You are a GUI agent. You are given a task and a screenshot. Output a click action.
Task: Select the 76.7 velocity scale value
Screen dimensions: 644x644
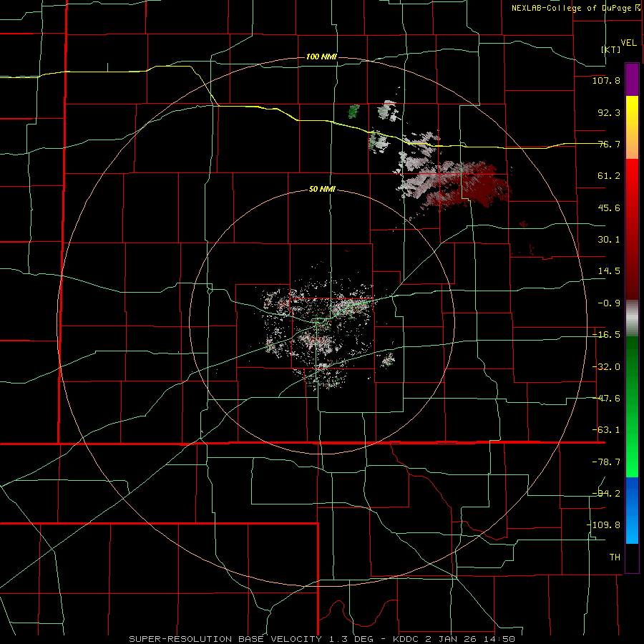pyautogui.click(x=609, y=144)
